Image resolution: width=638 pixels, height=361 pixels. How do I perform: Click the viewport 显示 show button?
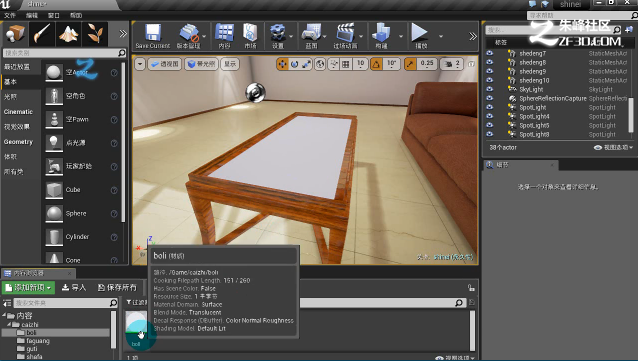[x=230, y=64]
